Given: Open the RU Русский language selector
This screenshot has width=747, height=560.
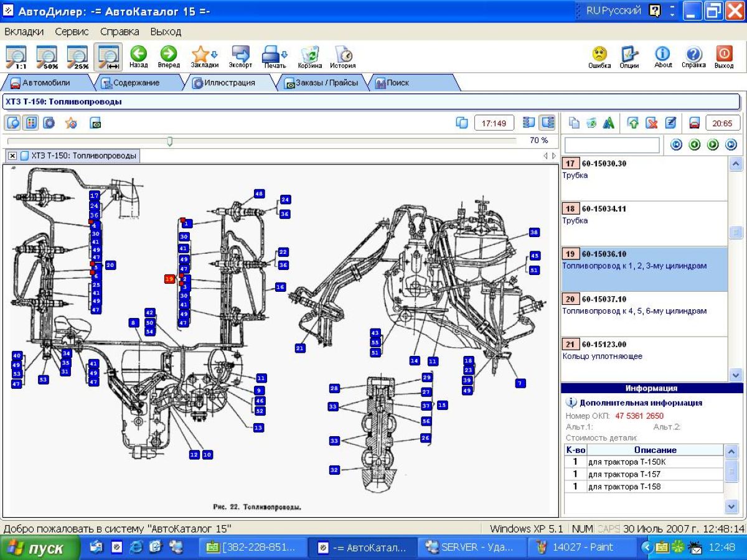Looking at the screenshot, I should click(x=614, y=11).
